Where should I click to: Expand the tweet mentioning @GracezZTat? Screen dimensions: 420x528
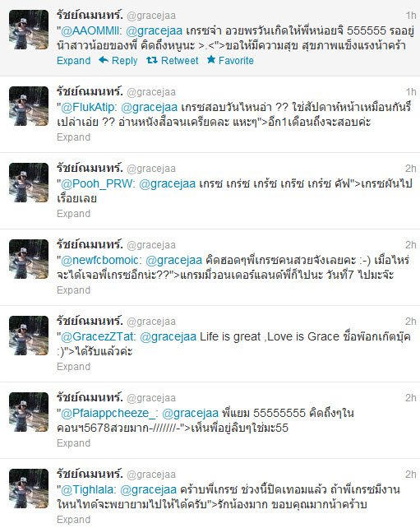[74, 366]
